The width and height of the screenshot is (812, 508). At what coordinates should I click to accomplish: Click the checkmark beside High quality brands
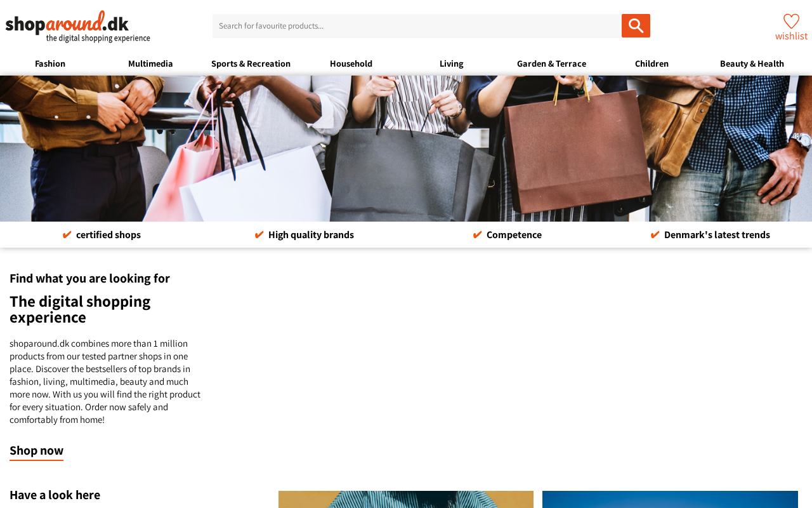(259, 235)
